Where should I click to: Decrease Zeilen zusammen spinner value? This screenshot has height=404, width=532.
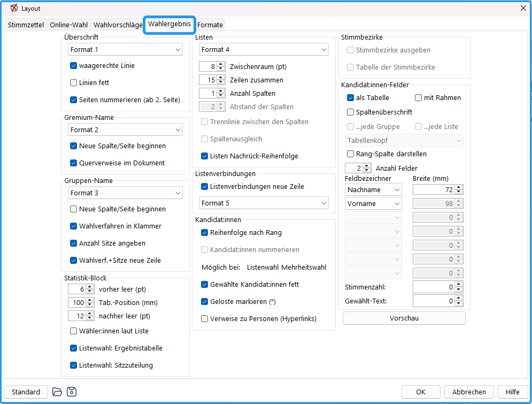221,82
